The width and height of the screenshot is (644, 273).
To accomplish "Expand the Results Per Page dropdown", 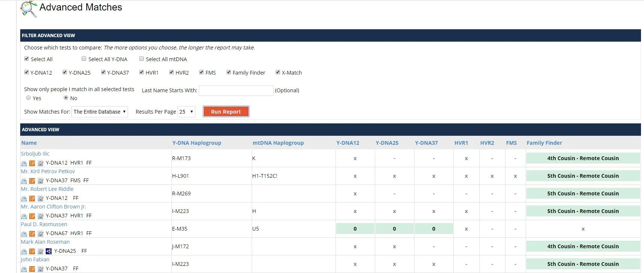I will pyautogui.click(x=186, y=112).
